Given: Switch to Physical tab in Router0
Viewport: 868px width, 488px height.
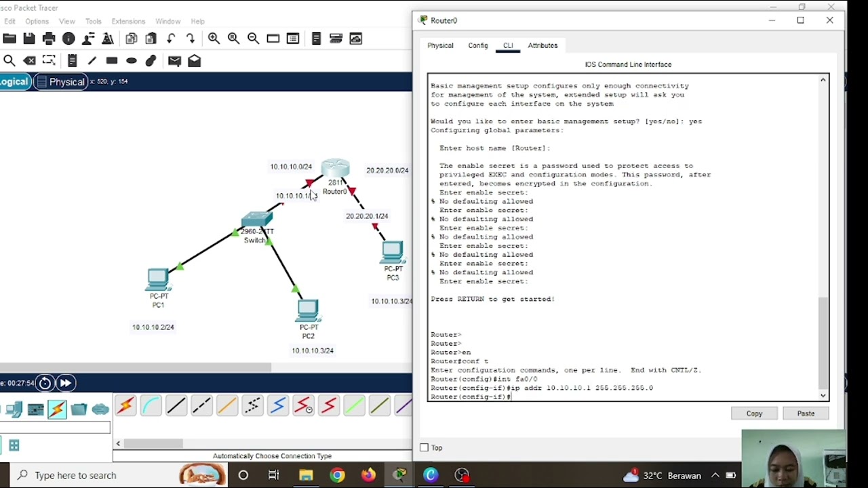Looking at the screenshot, I should tap(440, 45).
